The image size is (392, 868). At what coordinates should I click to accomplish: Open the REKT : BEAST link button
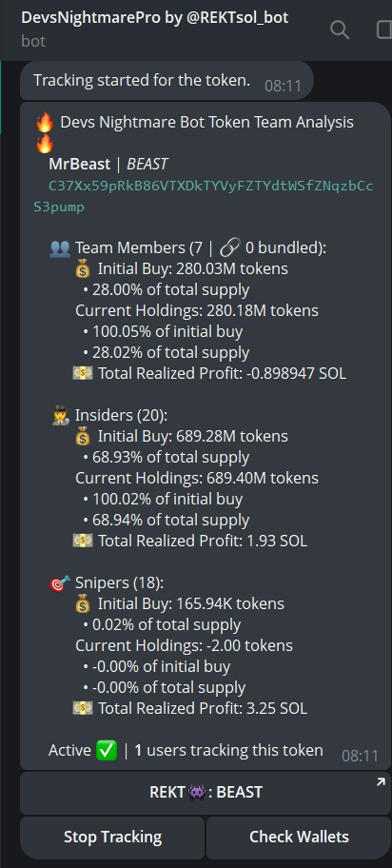(x=206, y=793)
